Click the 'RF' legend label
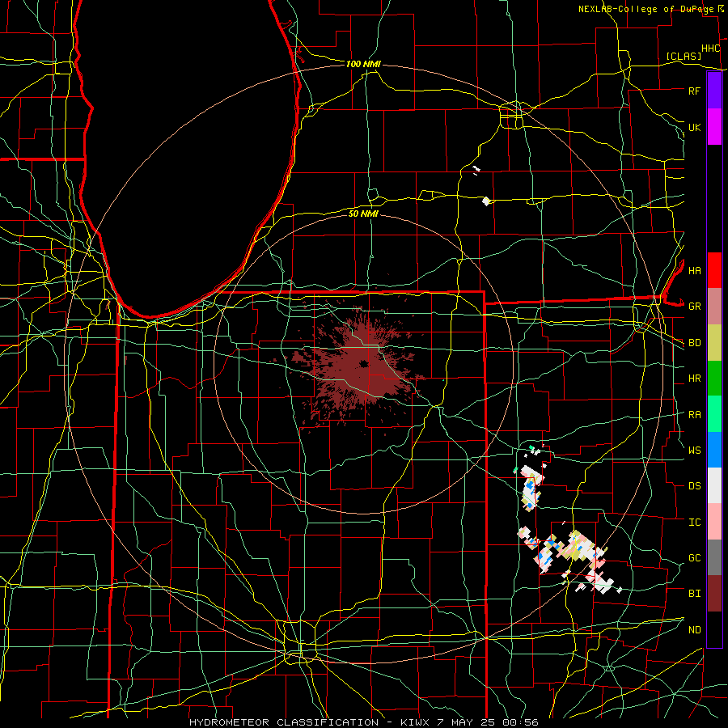 coord(694,91)
